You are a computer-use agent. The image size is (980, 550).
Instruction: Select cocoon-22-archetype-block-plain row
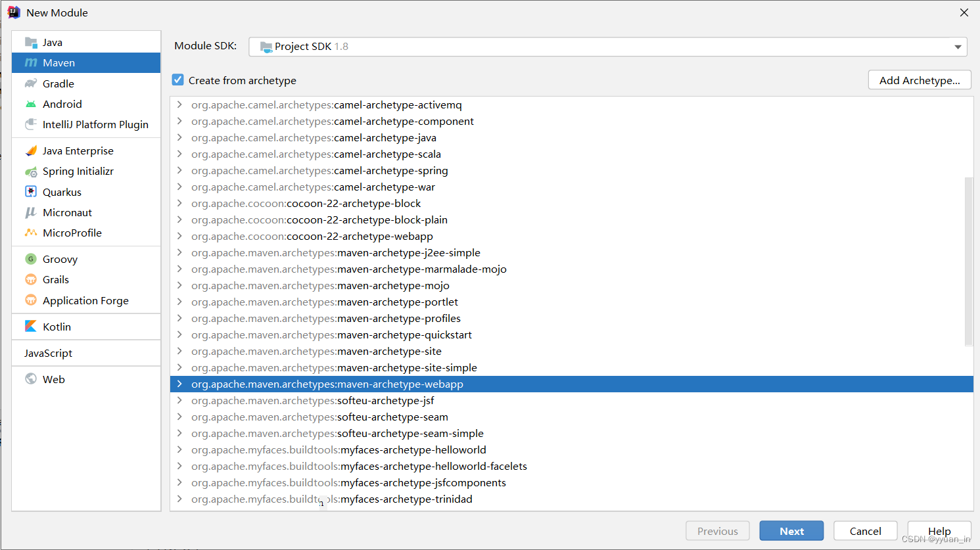(x=571, y=219)
